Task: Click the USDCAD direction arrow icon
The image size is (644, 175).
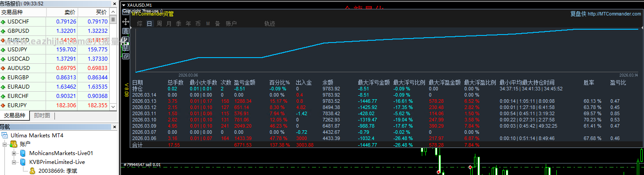Action: 4,59
